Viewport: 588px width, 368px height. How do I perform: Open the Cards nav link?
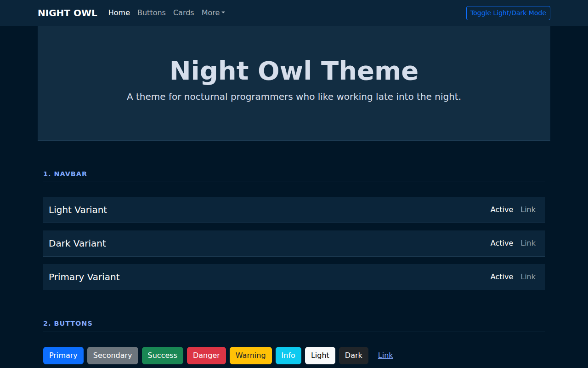pyautogui.click(x=184, y=13)
